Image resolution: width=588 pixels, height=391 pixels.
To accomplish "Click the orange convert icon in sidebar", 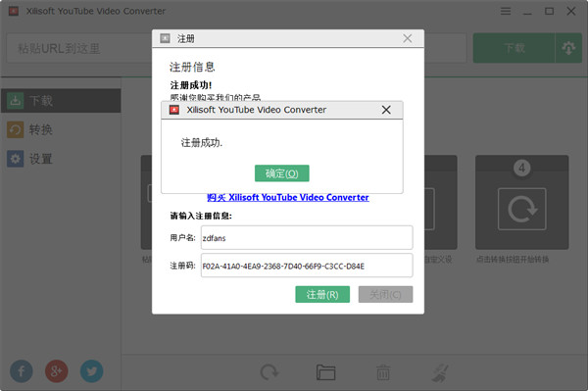I will 15,129.
